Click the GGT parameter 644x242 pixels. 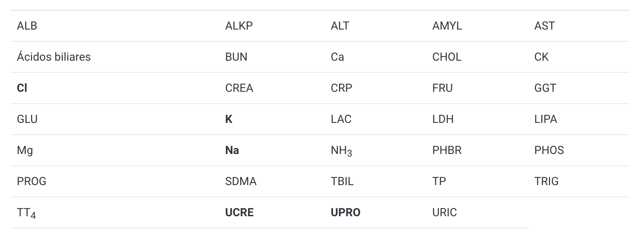[x=545, y=88]
